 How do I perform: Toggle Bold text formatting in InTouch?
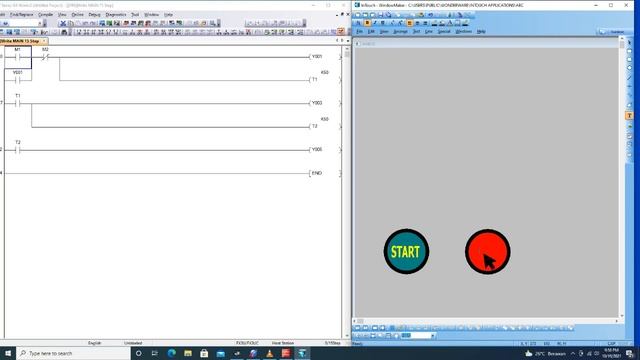click(x=367, y=23)
